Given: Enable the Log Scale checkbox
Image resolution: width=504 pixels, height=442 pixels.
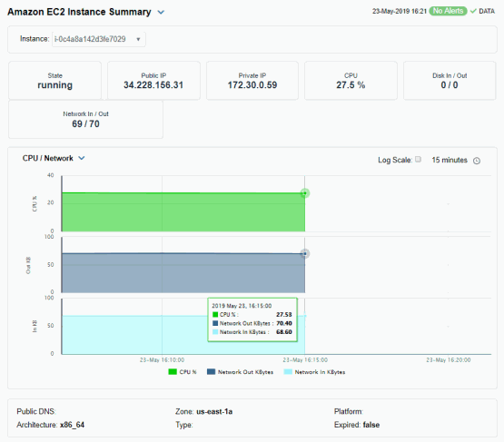Looking at the screenshot, I should [x=418, y=160].
